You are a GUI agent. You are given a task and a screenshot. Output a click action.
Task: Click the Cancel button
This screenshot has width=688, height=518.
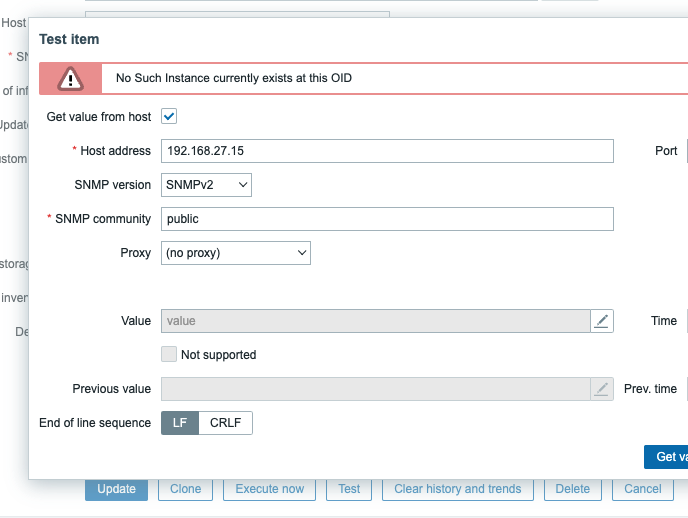[x=643, y=489]
